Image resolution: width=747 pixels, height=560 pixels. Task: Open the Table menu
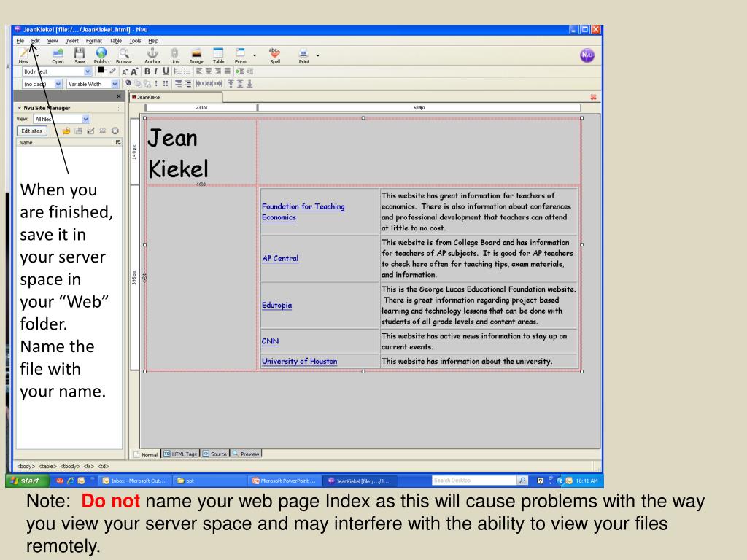coord(116,41)
